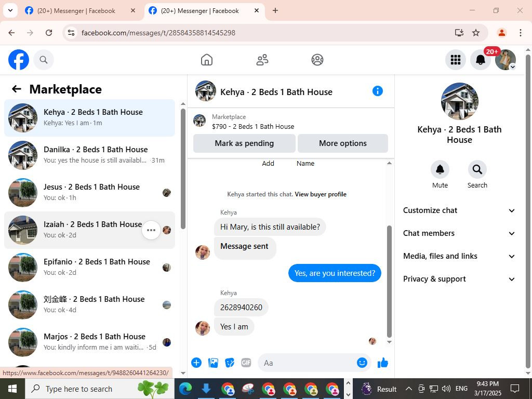Viewport: 532px width, 399px height.
Task: Click the Mark as pending button
Action: pyautogui.click(x=244, y=143)
